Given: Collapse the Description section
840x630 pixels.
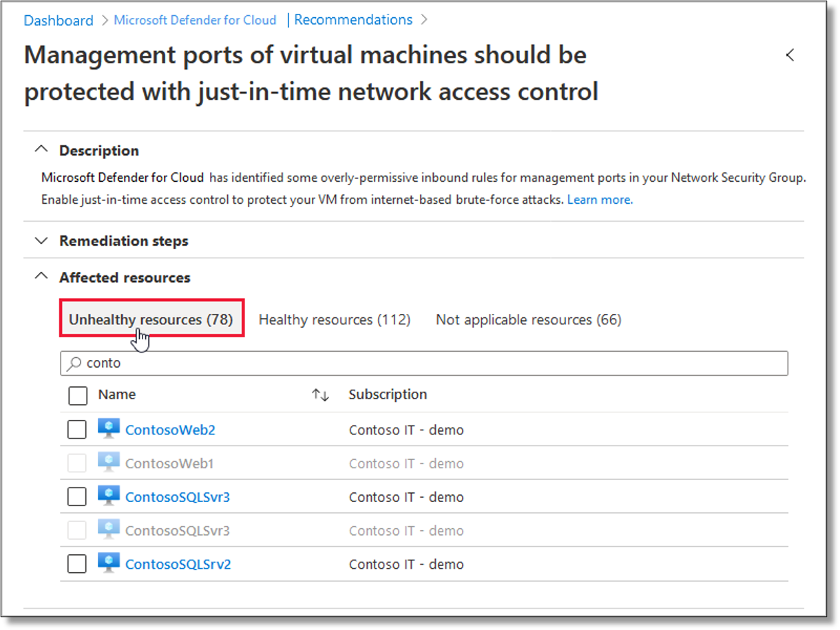Looking at the screenshot, I should [x=42, y=149].
